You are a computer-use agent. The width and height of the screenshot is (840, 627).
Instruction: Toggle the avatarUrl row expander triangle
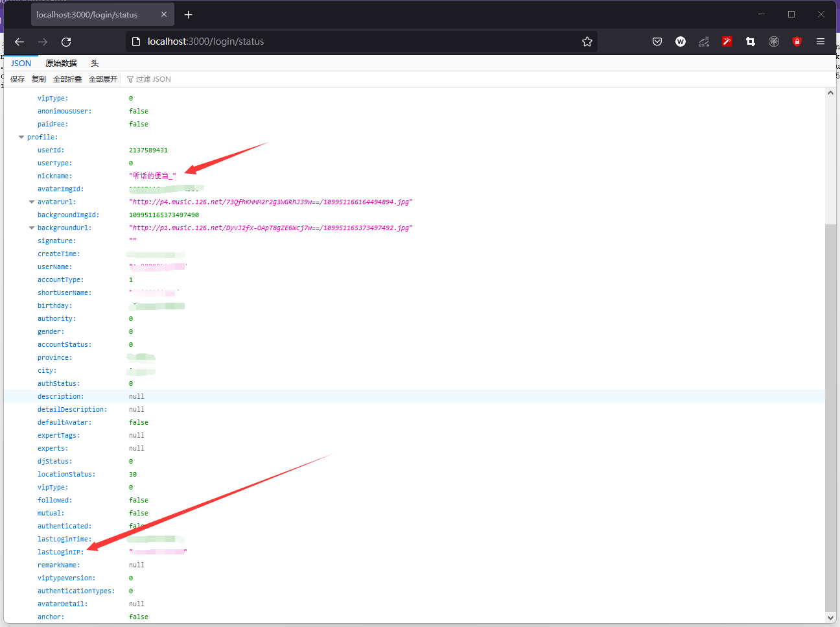coord(32,202)
